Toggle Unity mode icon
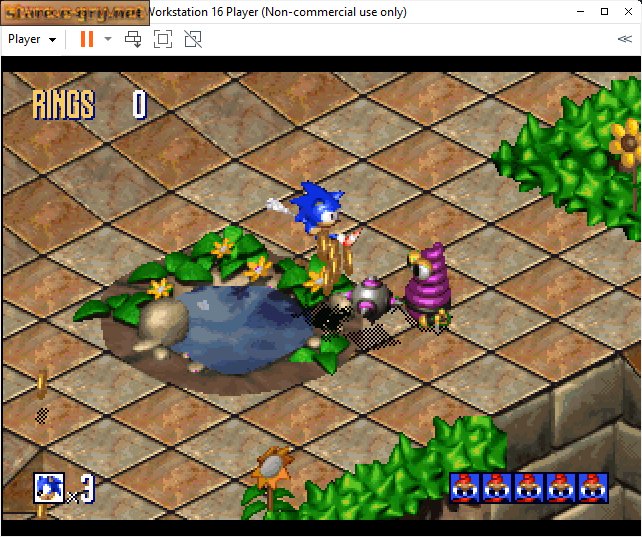 pyautogui.click(x=193, y=39)
